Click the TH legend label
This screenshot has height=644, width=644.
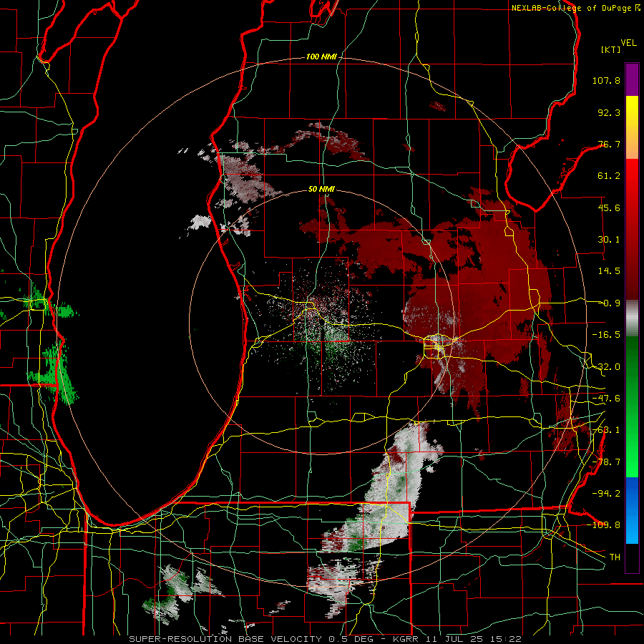615,557
